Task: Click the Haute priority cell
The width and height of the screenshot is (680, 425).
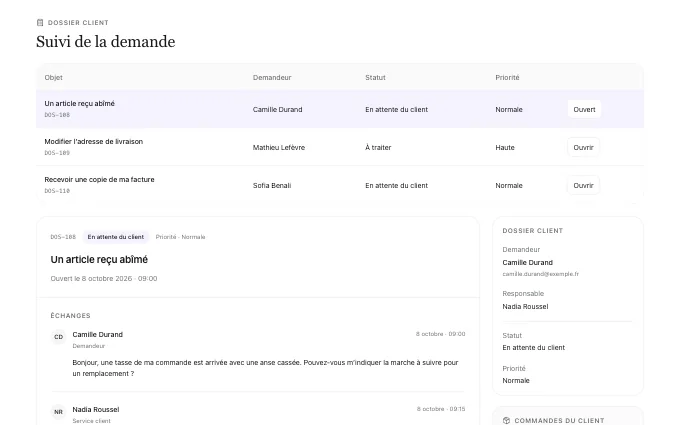Action: pyautogui.click(x=505, y=147)
